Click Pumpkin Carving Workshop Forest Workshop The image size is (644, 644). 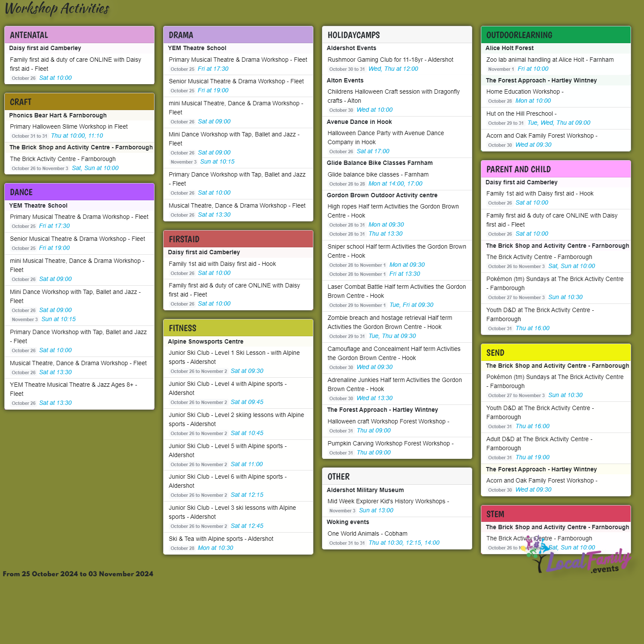pyautogui.click(x=391, y=443)
